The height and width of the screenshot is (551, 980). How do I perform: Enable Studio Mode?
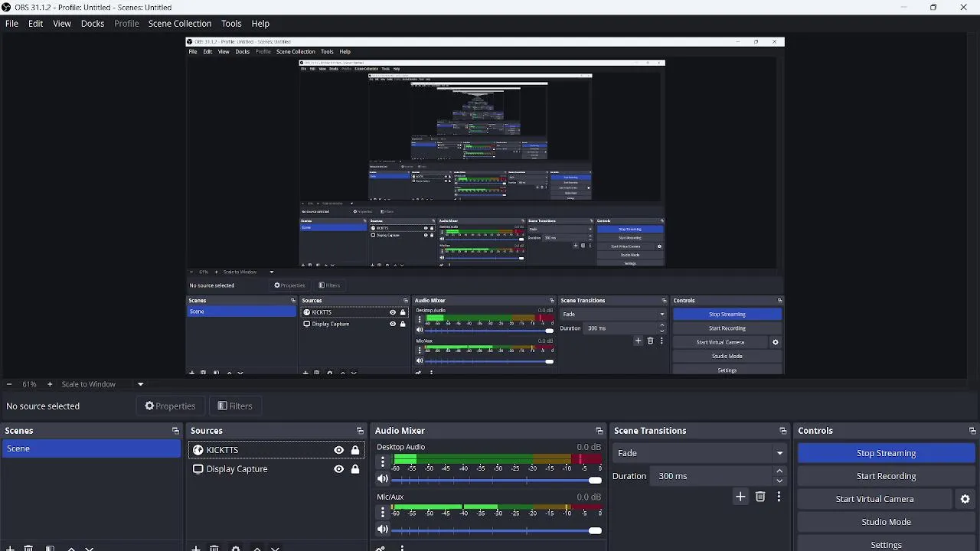(886, 522)
